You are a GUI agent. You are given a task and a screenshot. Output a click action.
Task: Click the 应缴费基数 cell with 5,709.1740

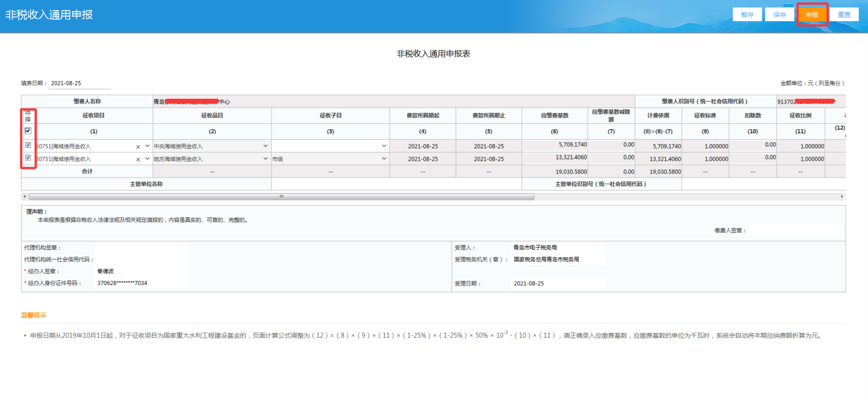pos(555,145)
